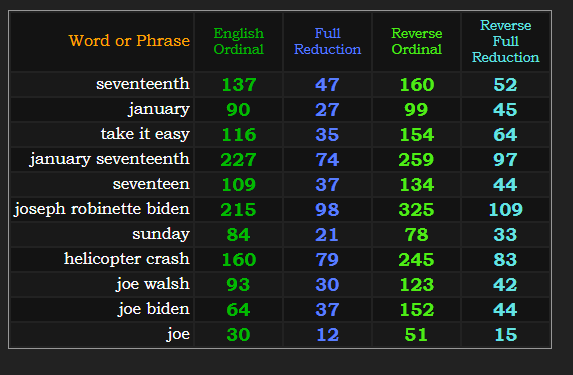
Task: Click the Full Reduction value 21
Action: coord(327,235)
